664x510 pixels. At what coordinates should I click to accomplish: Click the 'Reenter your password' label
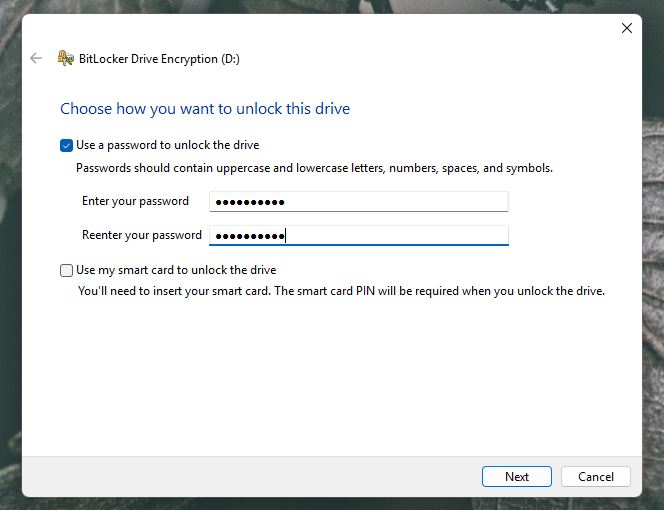point(141,235)
